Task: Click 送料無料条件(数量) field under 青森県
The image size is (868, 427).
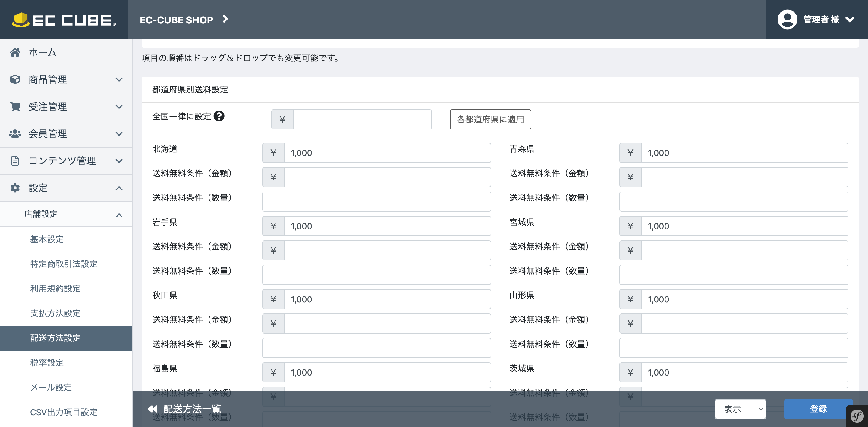Action: (x=734, y=201)
